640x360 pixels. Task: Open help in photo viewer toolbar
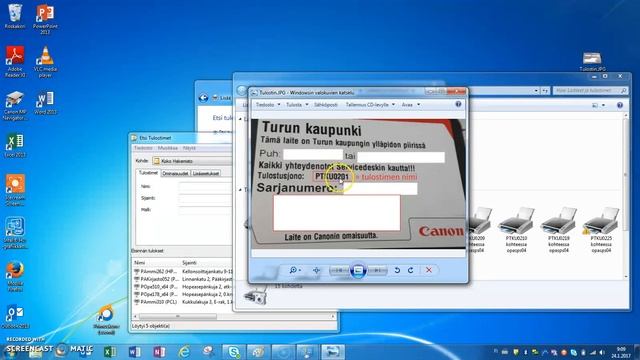(x=458, y=104)
